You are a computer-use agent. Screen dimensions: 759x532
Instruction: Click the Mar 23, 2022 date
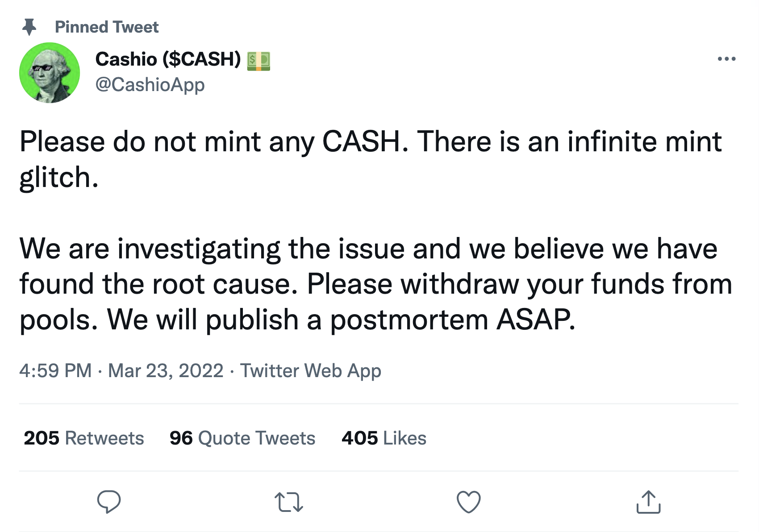pos(166,371)
